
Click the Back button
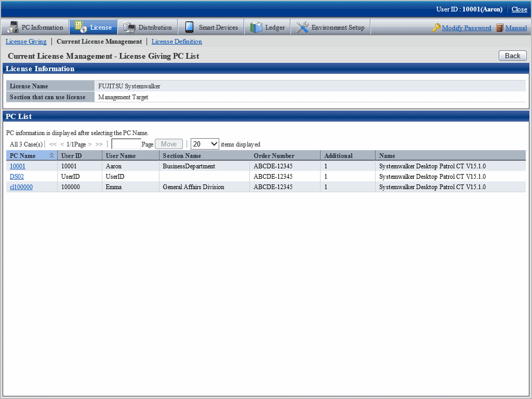(512, 56)
